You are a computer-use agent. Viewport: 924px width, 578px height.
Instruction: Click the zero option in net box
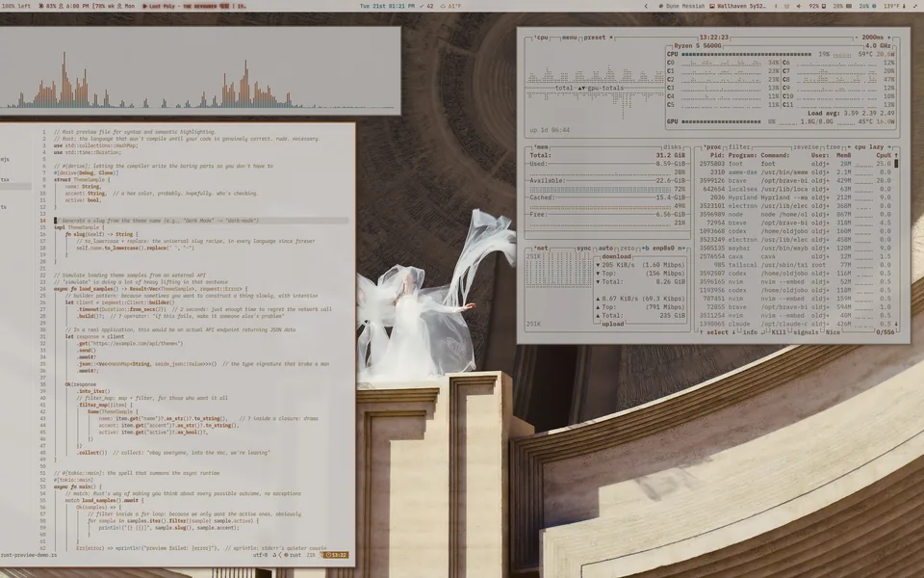(x=627, y=249)
